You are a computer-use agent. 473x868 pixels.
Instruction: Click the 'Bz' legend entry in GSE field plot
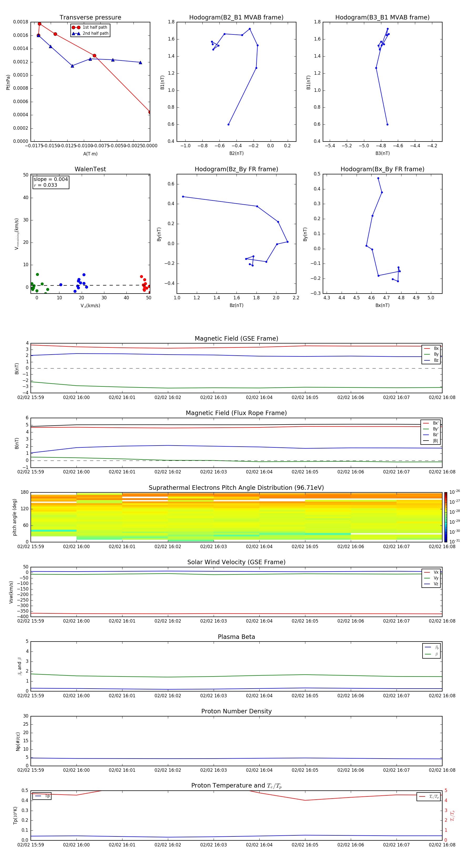pos(431,360)
